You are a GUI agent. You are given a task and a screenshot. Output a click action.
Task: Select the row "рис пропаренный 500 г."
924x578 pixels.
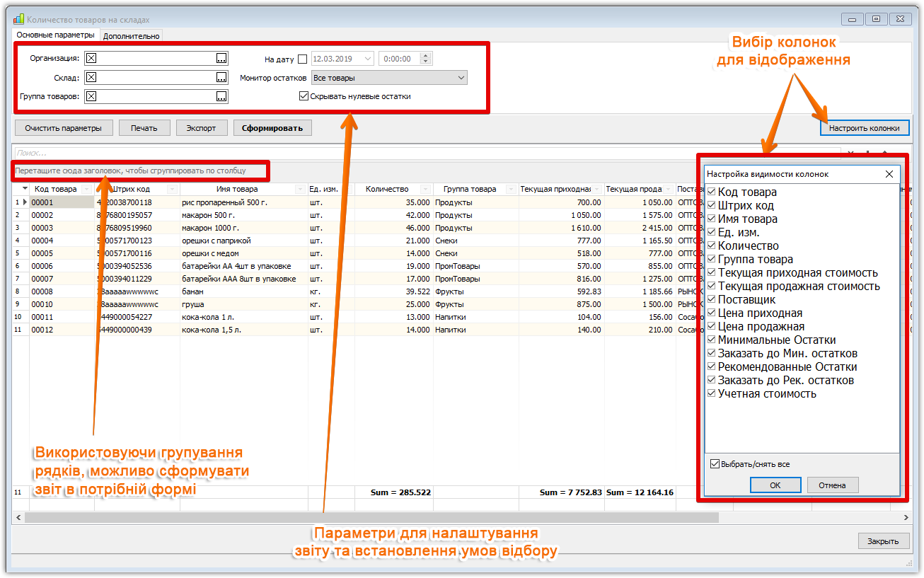click(243, 202)
